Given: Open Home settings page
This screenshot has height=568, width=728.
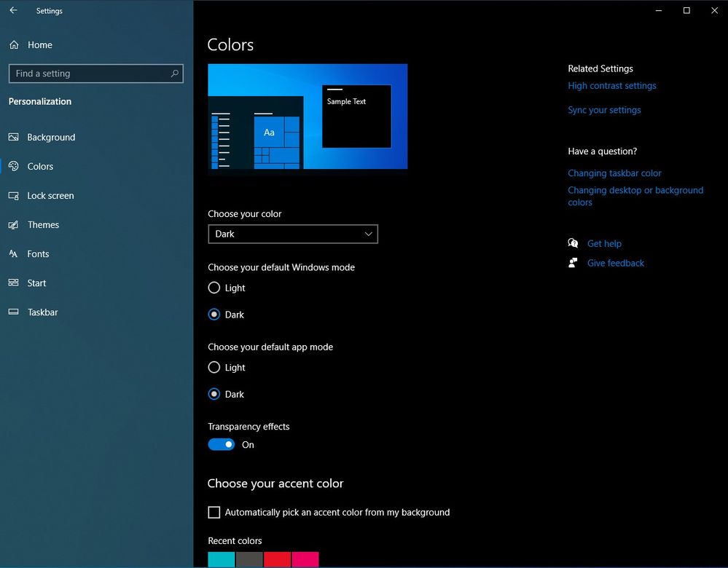Looking at the screenshot, I should click(x=40, y=45).
